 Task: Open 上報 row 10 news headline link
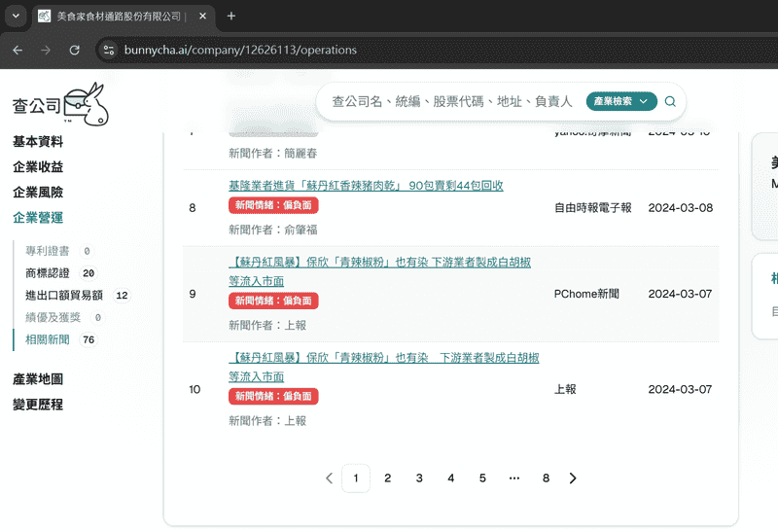(383, 368)
